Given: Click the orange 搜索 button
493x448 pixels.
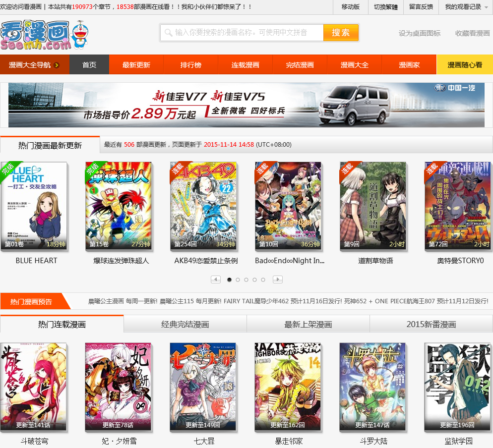Looking at the screenshot, I should [341, 32].
